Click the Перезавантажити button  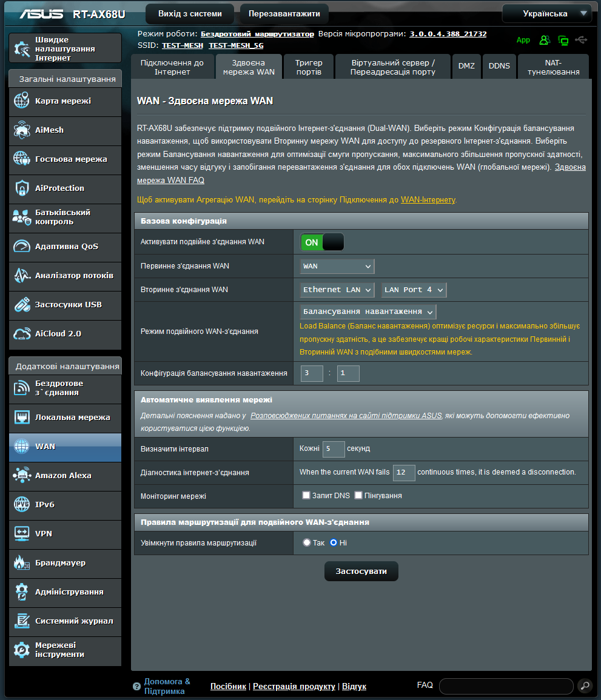284,14
